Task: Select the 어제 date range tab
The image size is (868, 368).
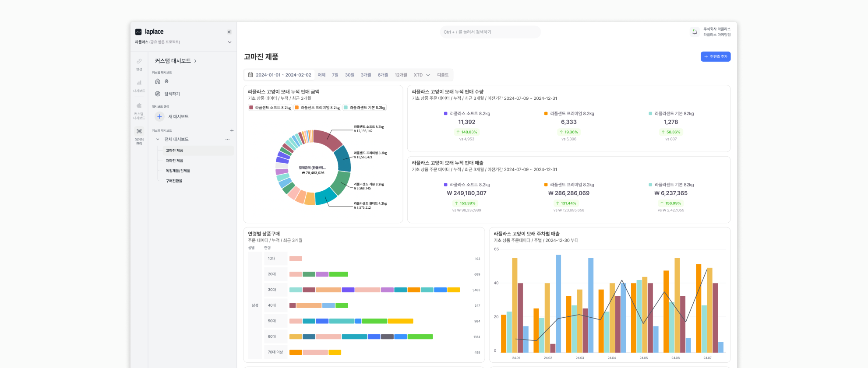Action: tap(321, 75)
